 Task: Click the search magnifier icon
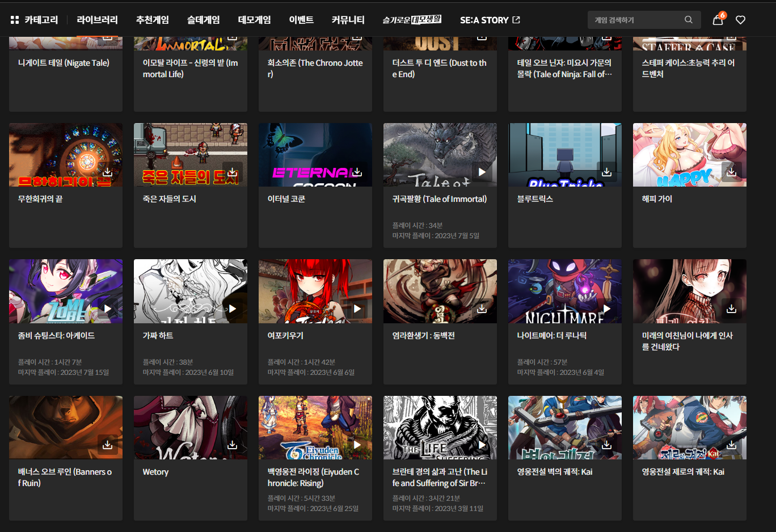[688, 20]
